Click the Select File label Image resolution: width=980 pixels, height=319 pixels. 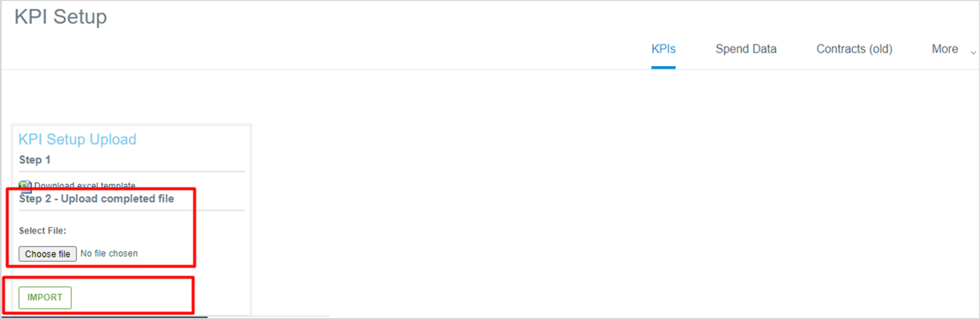point(42,231)
